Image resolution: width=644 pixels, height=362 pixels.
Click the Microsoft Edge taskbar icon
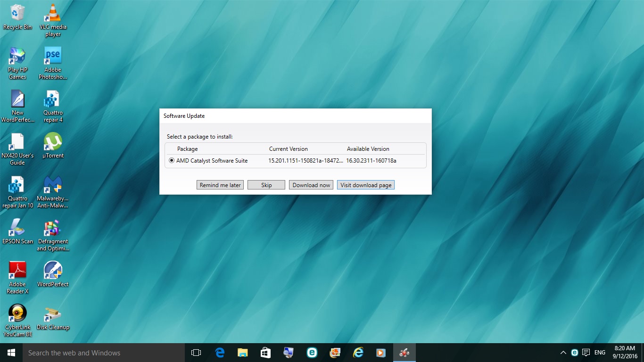pos(220,353)
